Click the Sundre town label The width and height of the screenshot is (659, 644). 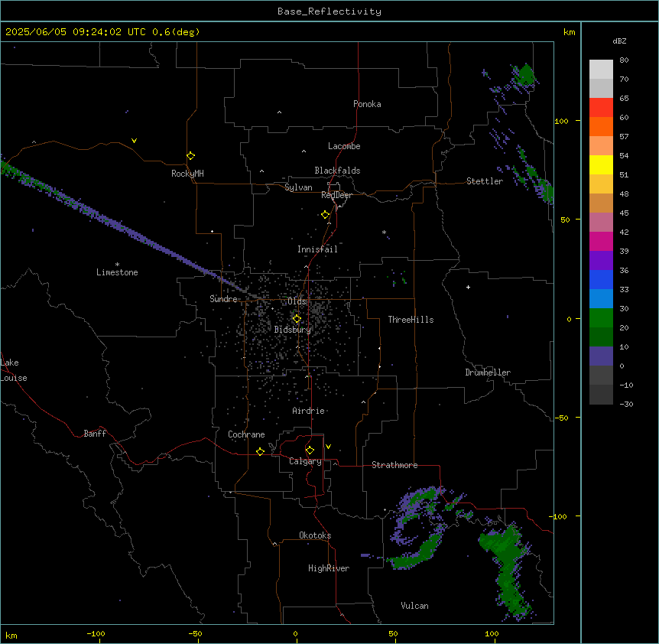click(x=223, y=299)
